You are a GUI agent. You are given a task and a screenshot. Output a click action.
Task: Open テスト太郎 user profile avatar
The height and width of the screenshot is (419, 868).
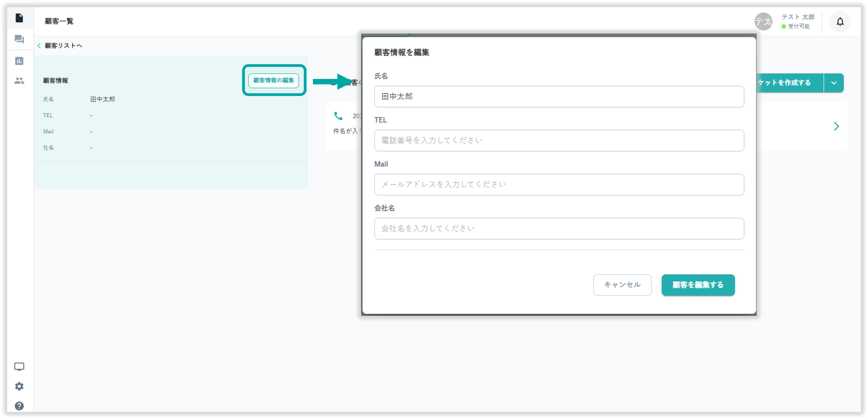pyautogui.click(x=763, y=22)
